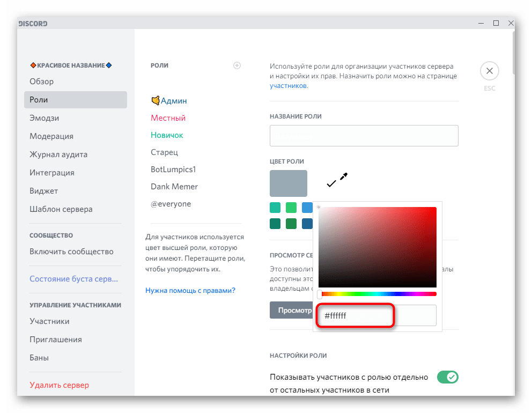Click the custom color checkmark swatch
Screen dimensions: 532x413
331,183
